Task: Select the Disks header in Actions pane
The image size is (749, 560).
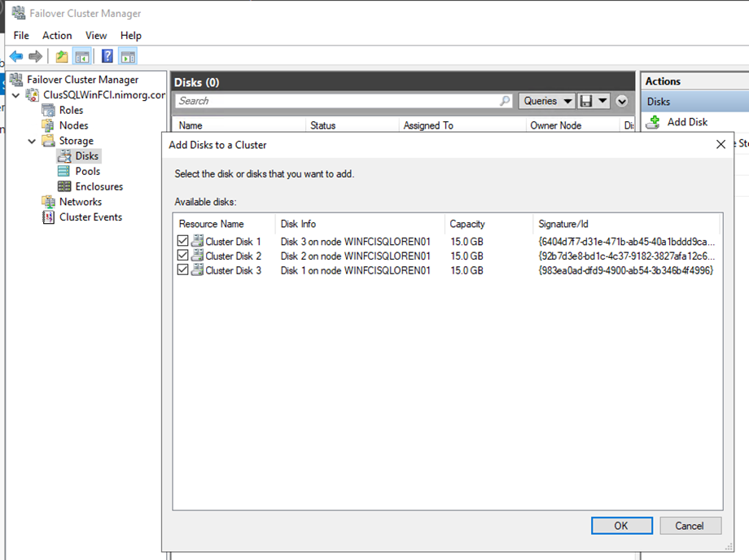Action: click(695, 102)
